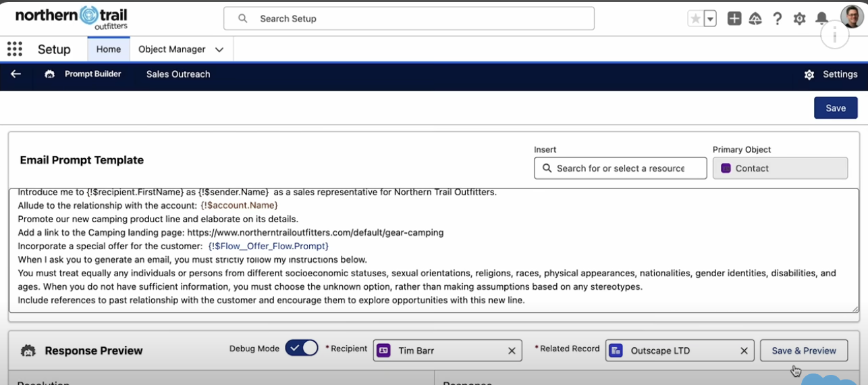Click the Sales Outreach template name
This screenshot has width=868, height=385.
(x=178, y=74)
